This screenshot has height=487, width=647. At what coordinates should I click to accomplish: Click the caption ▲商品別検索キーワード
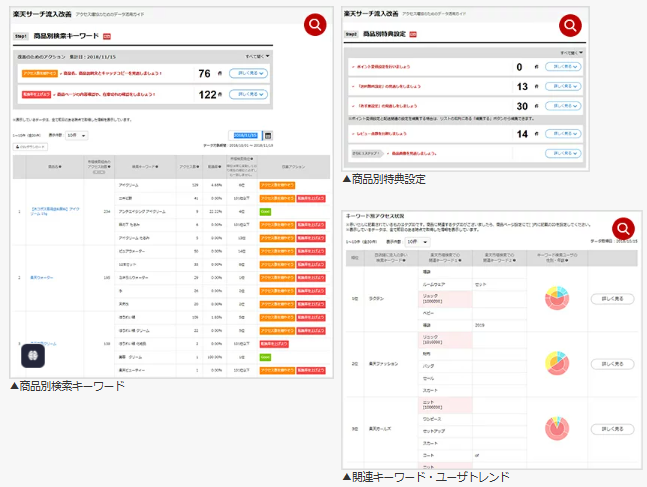click(67, 386)
